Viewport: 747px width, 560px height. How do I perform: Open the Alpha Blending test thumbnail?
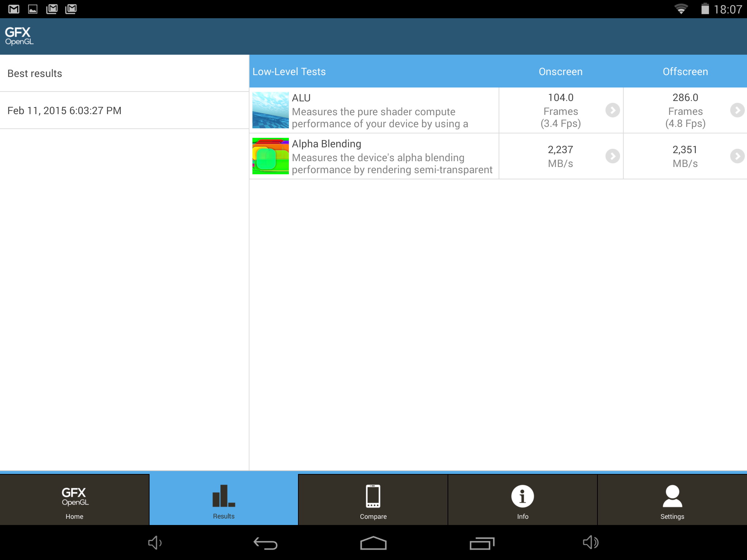[x=271, y=156]
